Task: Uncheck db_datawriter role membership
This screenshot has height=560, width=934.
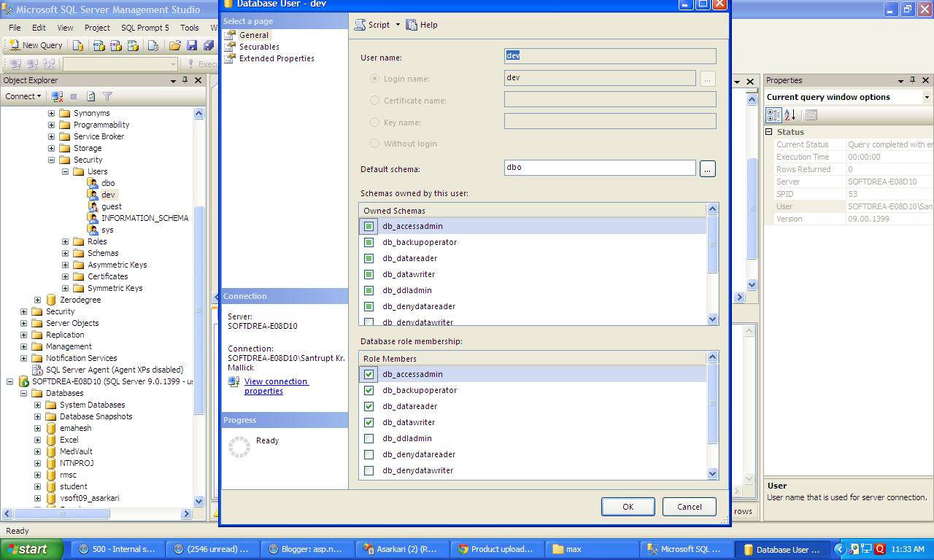Action: (x=368, y=422)
